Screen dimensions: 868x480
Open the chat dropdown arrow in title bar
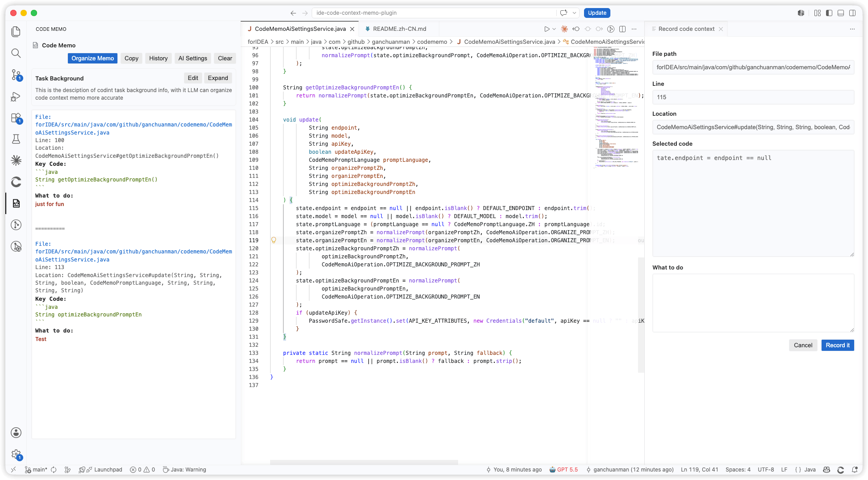point(574,13)
